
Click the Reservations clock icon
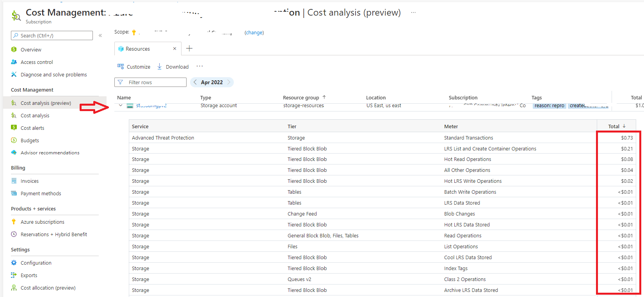[x=14, y=234]
